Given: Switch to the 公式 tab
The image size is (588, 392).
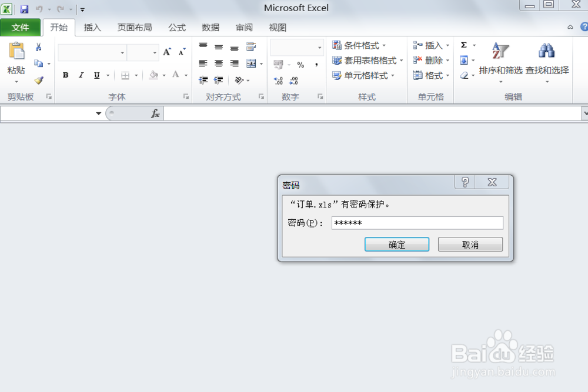Looking at the screenshot, I should 177,28.
